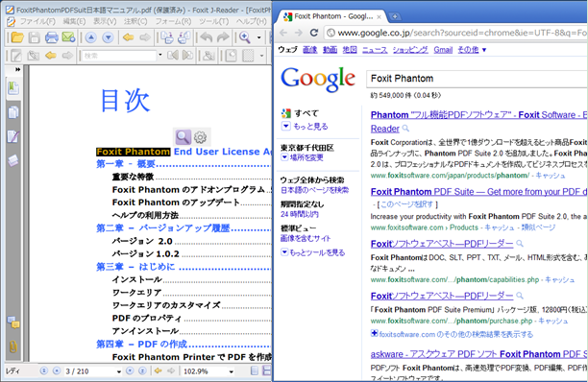Open the 動画 link in Google's top bar

330,50
